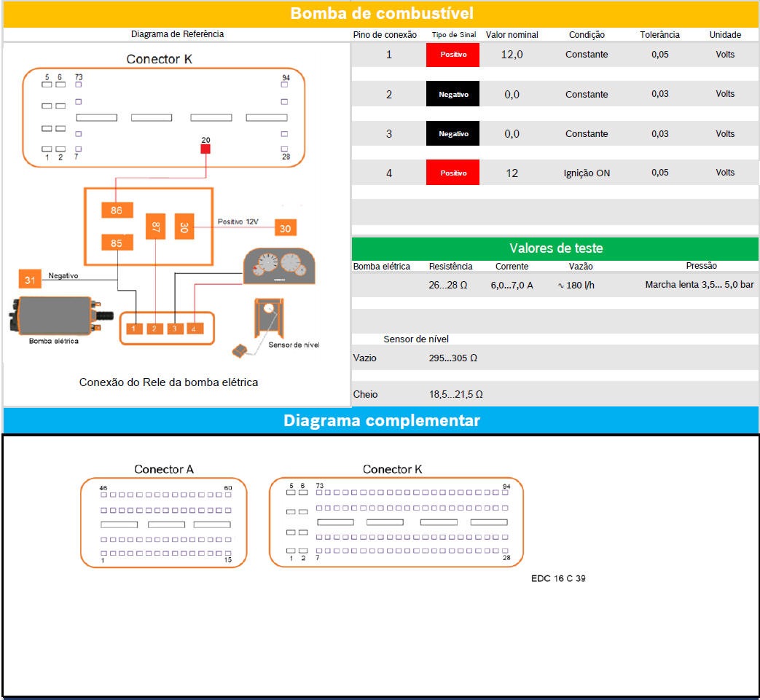
Task: Click the EDC 16 C 39 label
Action: point(557,578)
